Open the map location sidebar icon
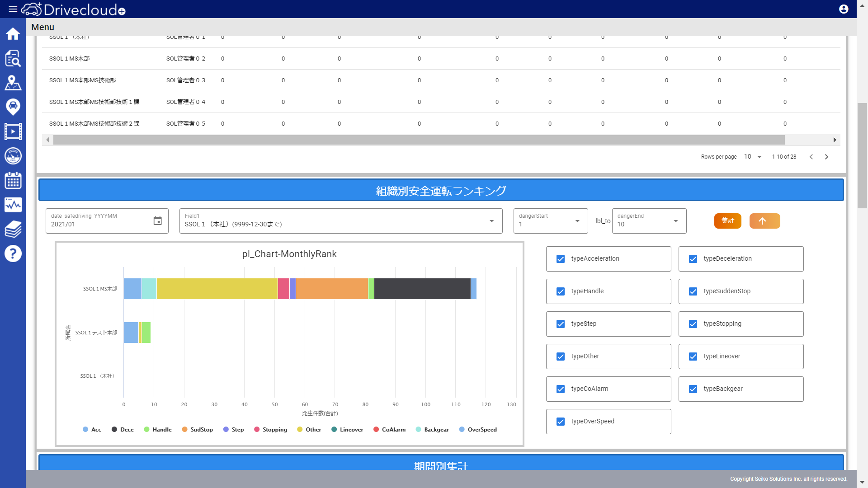The image size is (868, 488). [x=13, y=83]
